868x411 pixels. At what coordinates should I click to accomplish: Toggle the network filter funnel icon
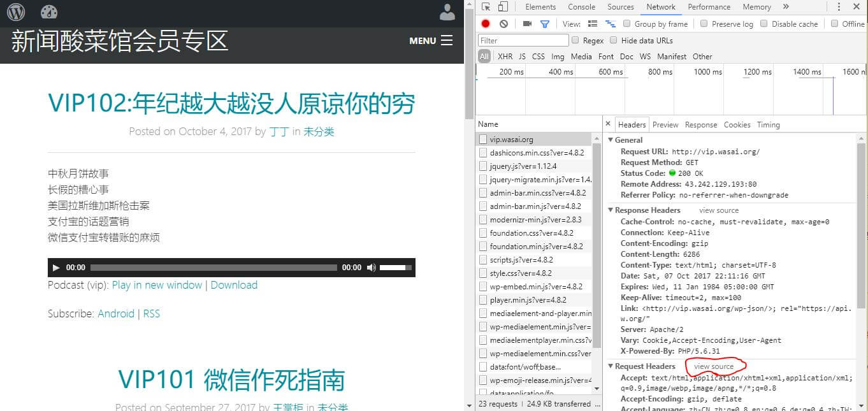544,24
